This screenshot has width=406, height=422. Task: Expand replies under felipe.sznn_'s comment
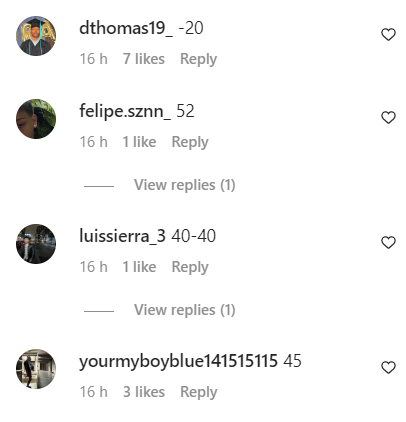[x=184, y=185]
